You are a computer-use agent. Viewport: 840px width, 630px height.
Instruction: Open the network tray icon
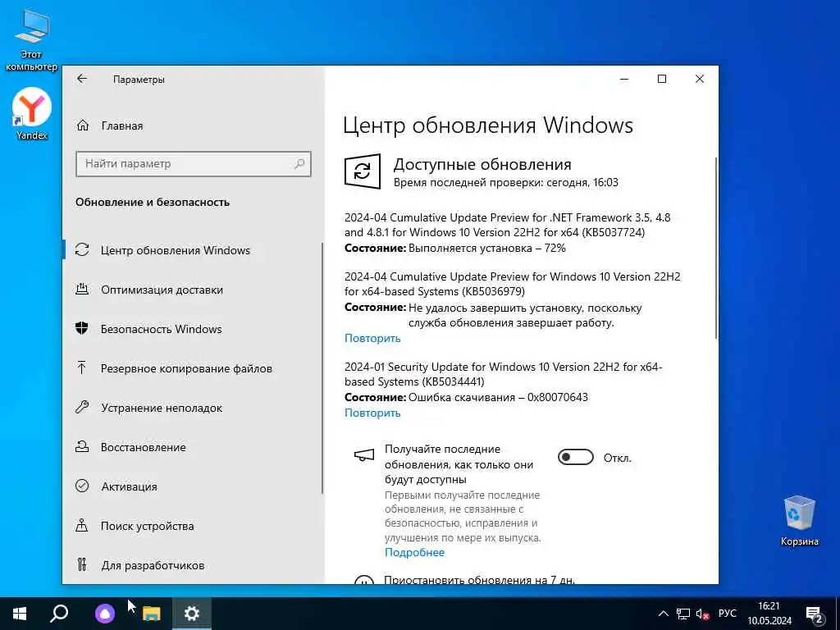coord(683,614)
